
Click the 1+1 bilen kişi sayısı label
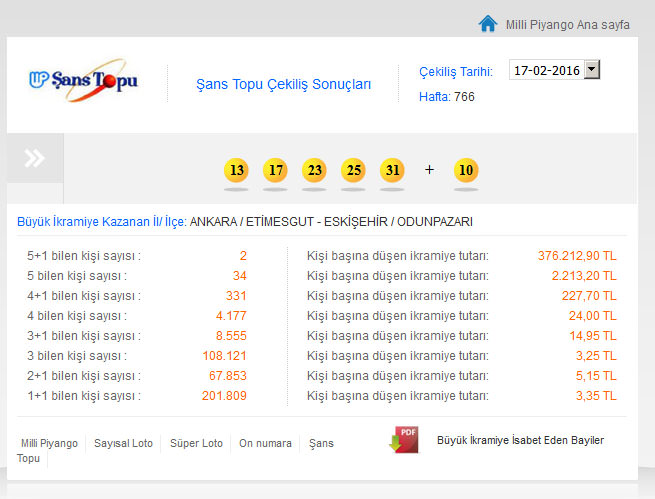pyautogui.click(x=84, y=396)
